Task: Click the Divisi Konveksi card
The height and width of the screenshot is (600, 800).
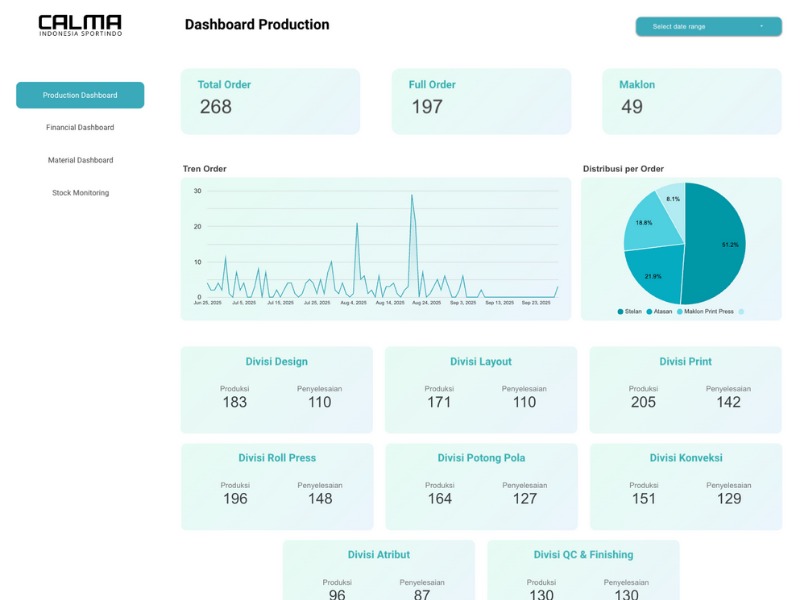Action: point(685,486)
